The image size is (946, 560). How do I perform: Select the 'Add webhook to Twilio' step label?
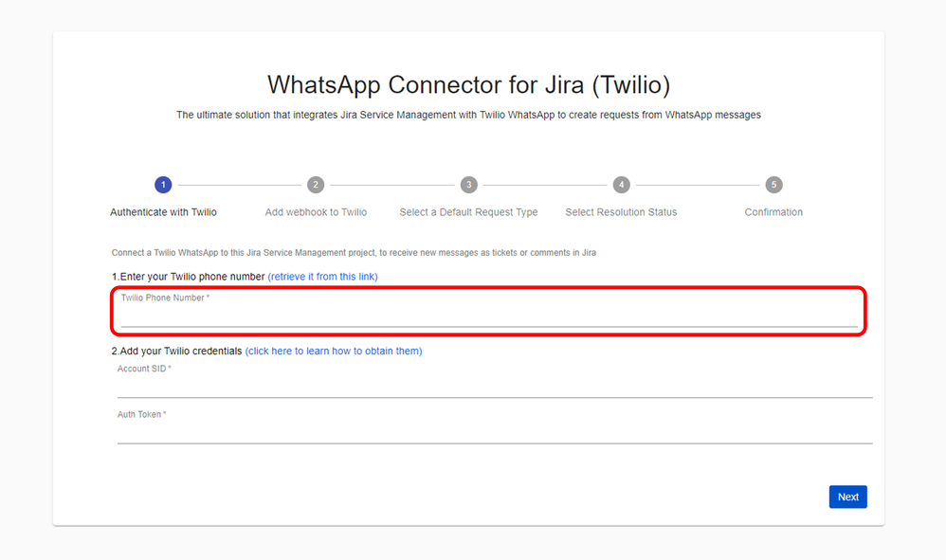pos(316,212)
